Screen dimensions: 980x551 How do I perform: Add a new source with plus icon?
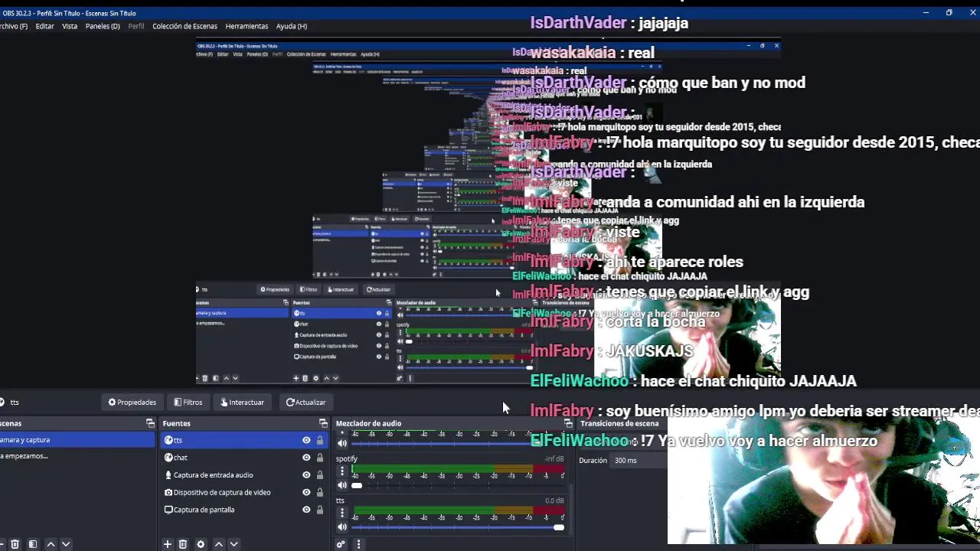(x=167, y=544)
